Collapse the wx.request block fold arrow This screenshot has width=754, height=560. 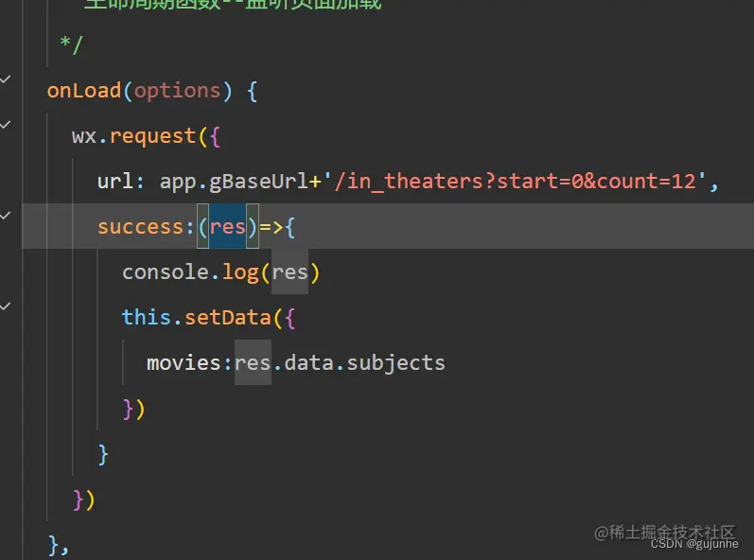[6, 125]
